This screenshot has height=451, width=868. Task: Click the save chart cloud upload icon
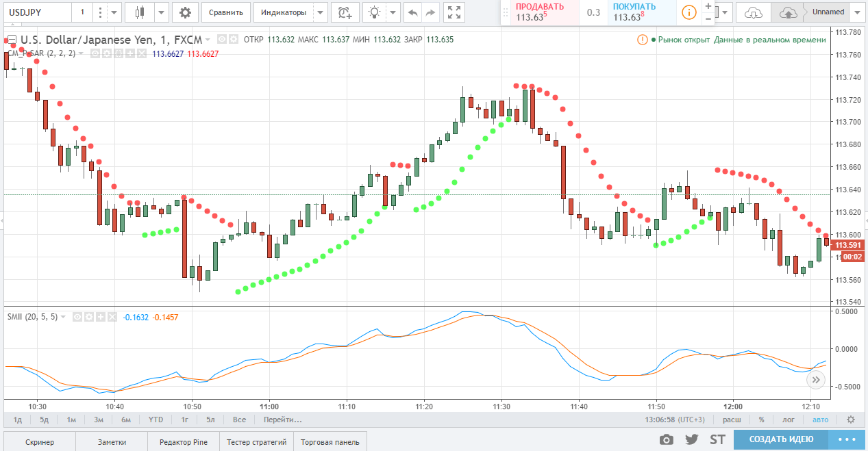788,12
